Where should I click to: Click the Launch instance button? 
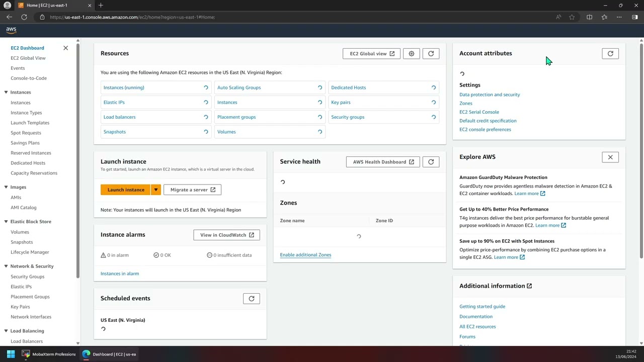(x=126, y=190)
